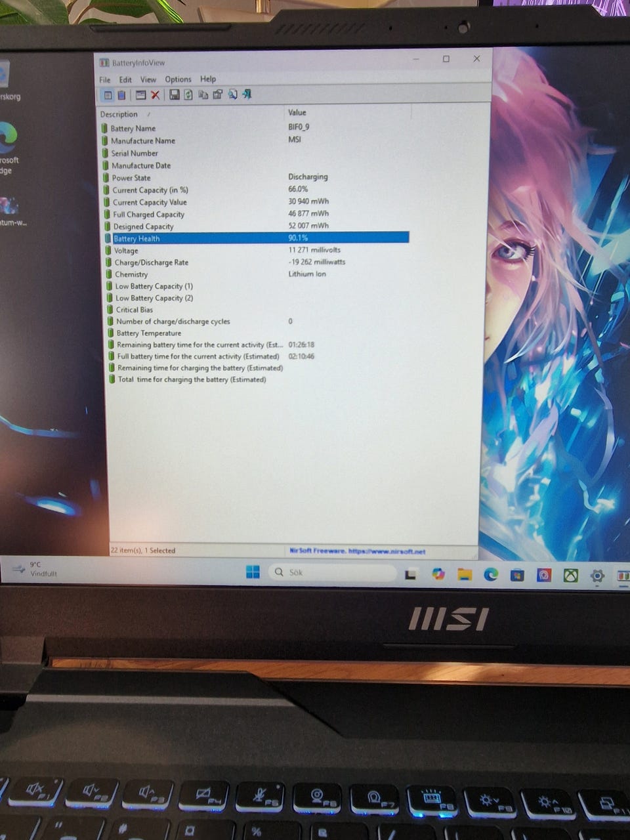The width and height of the screenshot is (630, 840).
Task: Select the Charge/Discharge Rate row
Action: [x=257, y=262]
